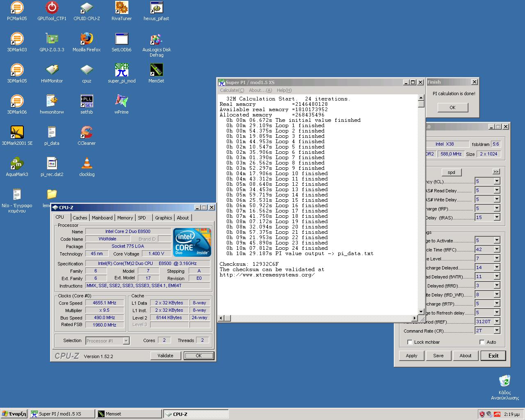Screen dimensions: 525x420
Task: Expand the tCL value dropdown in MemSet
Action: click(497, 181)
